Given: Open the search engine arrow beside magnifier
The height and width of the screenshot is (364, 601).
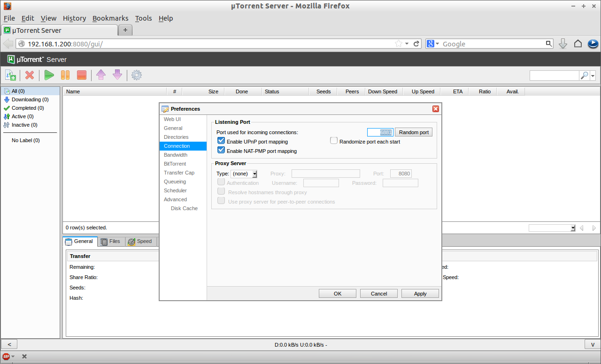Looking at the screenshot, I should 593,76.
